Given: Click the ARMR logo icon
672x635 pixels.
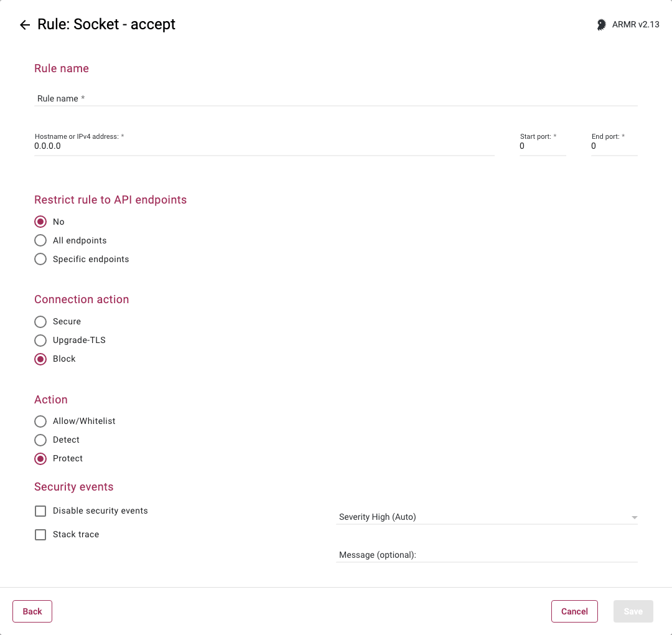Looking at the screenshot, I should (601, 25).
